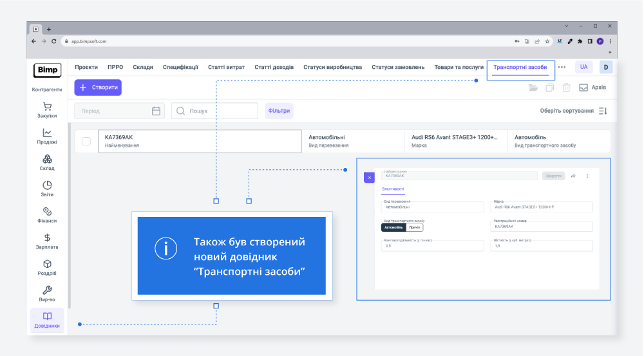Click the Фільтри button
The image size is (644, 356).
pyautogui.click(x=278, y=111)
